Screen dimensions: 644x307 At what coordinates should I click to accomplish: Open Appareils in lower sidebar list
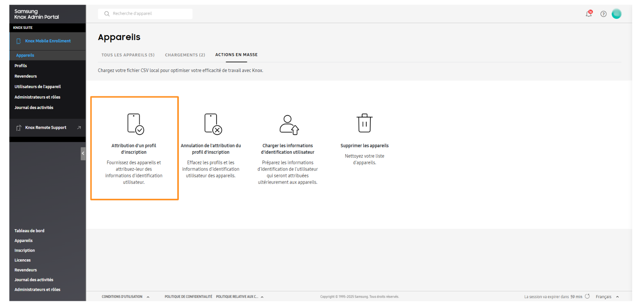click(23, 241)
